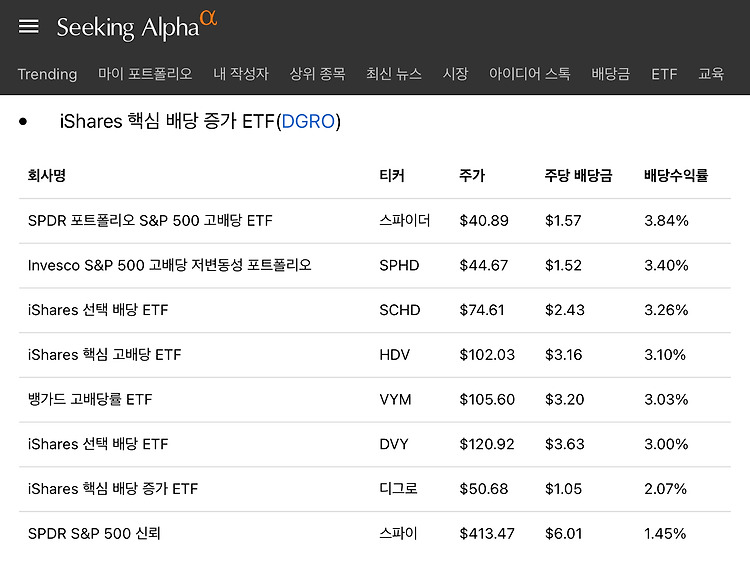Click the DVY ticker cell

[x=394, y=444]
